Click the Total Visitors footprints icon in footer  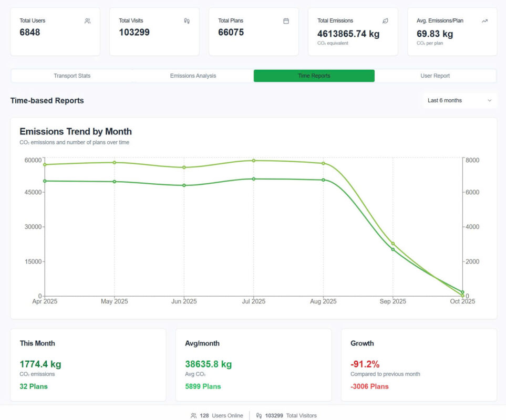tap(259, 415)
